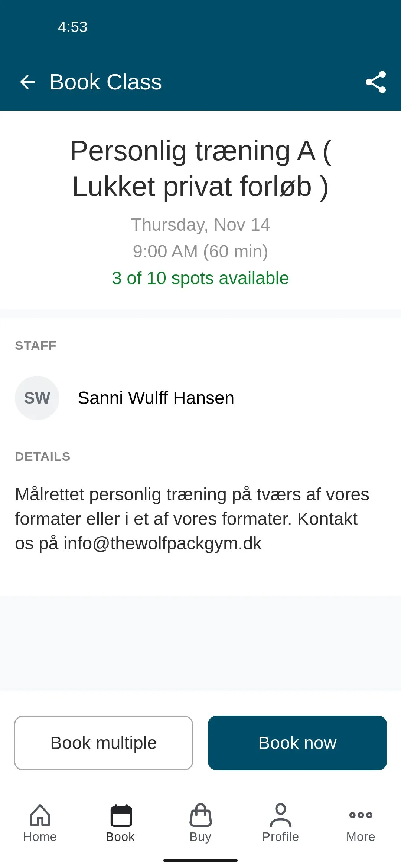Tap the Profile person icon
This screenshot has height=868, width=401.
coord(281,815)
